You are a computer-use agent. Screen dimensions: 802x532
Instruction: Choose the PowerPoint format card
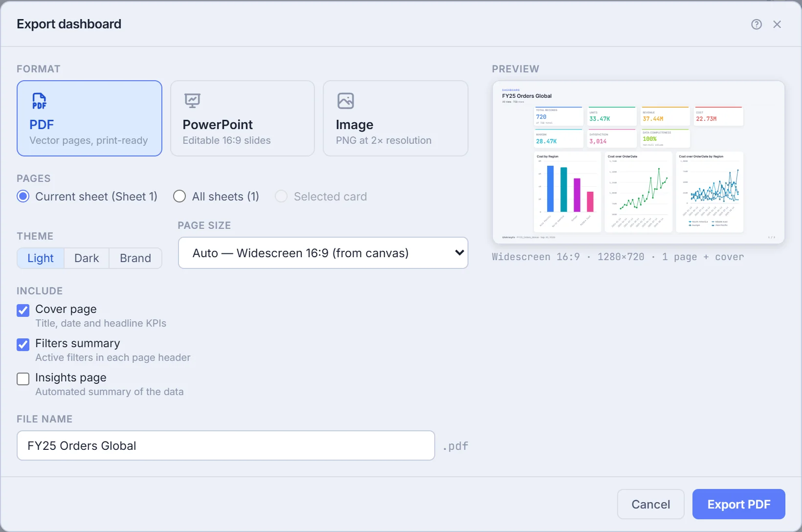(x=243, y=118)
